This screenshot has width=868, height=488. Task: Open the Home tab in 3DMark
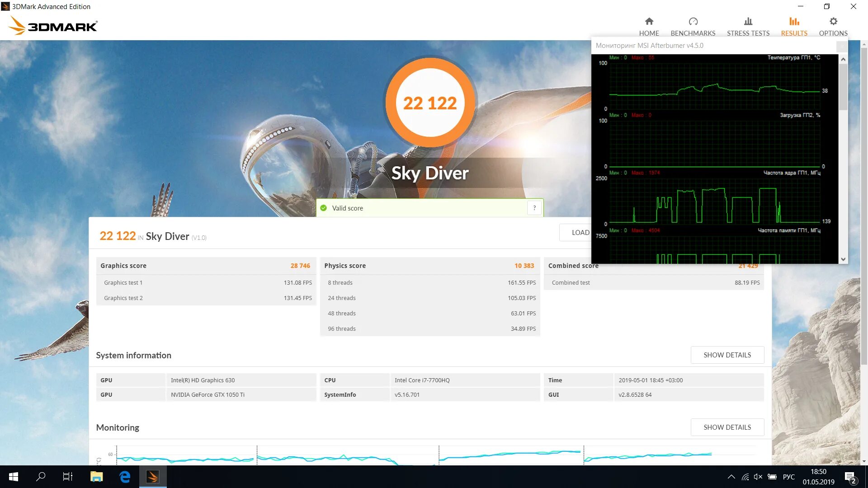point(649,27)
